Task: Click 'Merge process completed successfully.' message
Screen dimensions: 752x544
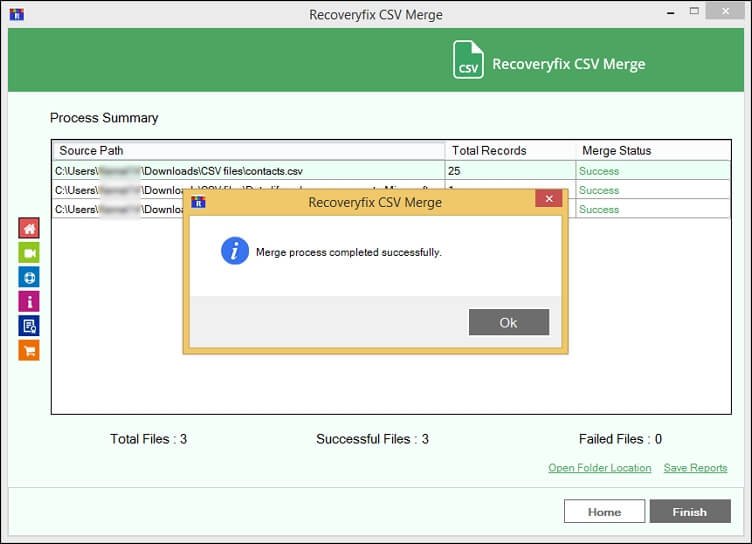Action: (349, 252)
